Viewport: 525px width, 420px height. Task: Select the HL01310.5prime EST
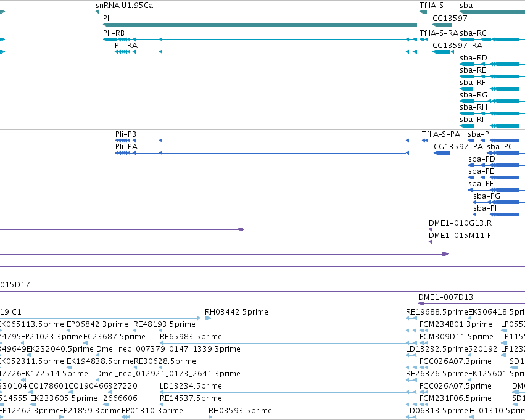(x=472, y=417)
